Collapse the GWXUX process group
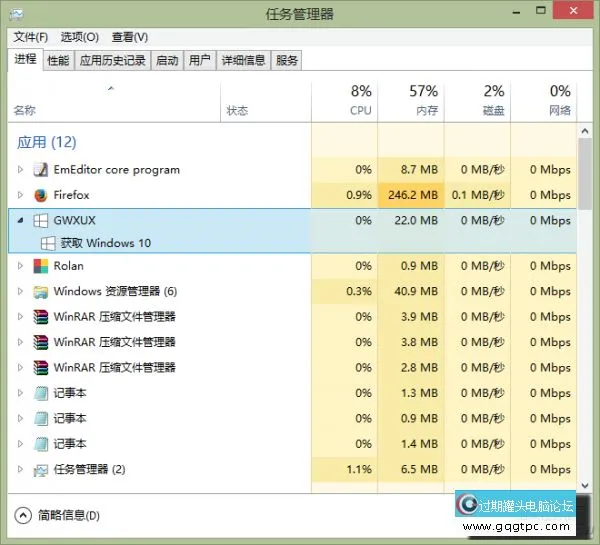This screenshot has width=600, height=545. 20,220
